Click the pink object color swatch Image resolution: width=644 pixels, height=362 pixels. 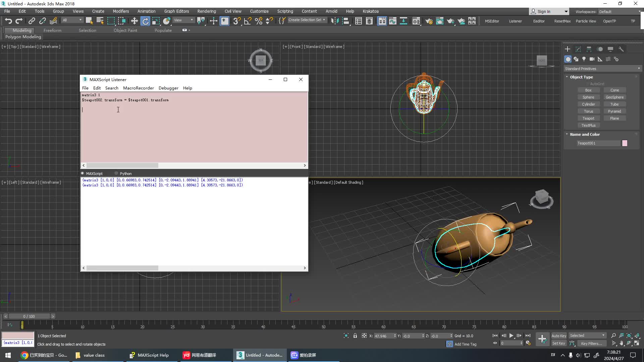[x=625, y=143]
